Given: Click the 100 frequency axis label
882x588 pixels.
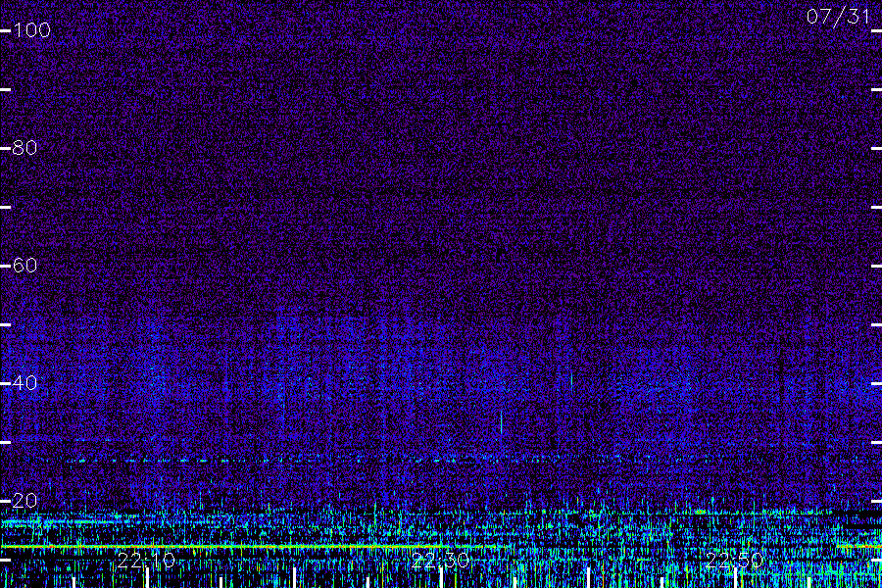Looking at the screenshot, I should pyautogui.click(x=31, y=29).
